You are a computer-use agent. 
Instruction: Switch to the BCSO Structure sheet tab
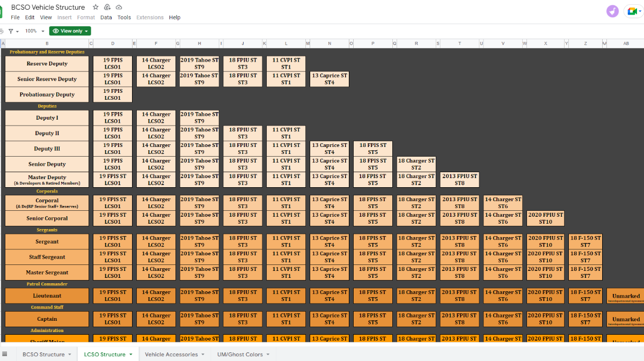(43, 355)
